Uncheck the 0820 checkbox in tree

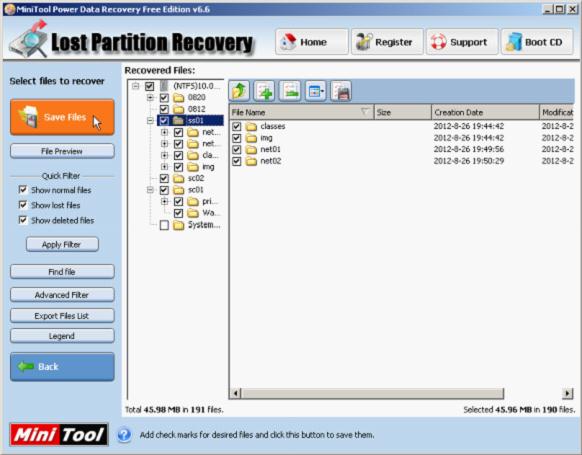(x=164, y=98)
